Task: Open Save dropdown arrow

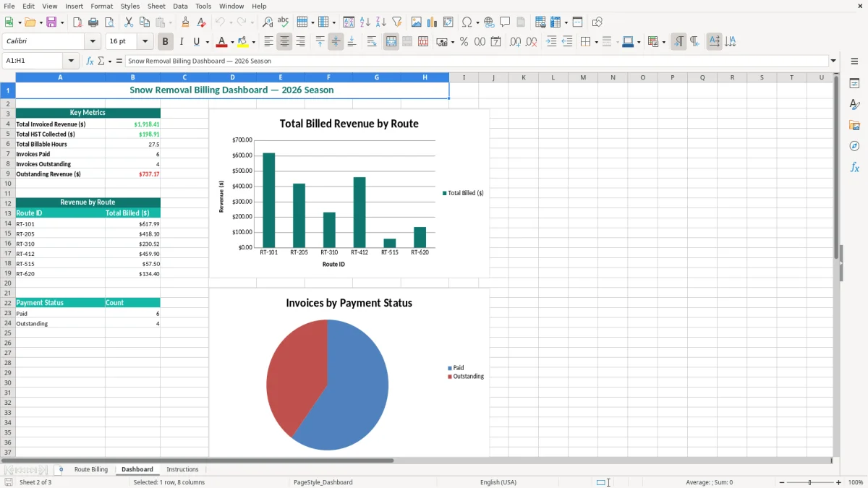Action: tap(62, 22)
